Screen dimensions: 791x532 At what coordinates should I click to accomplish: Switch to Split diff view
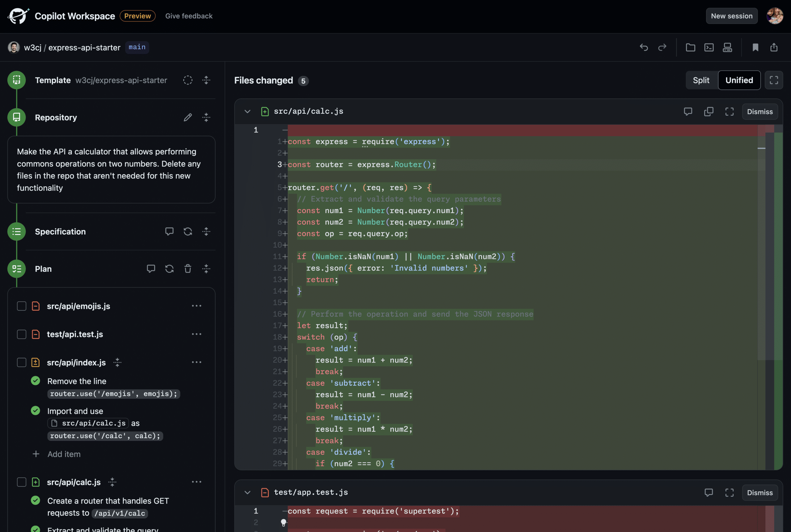point(701,80)
